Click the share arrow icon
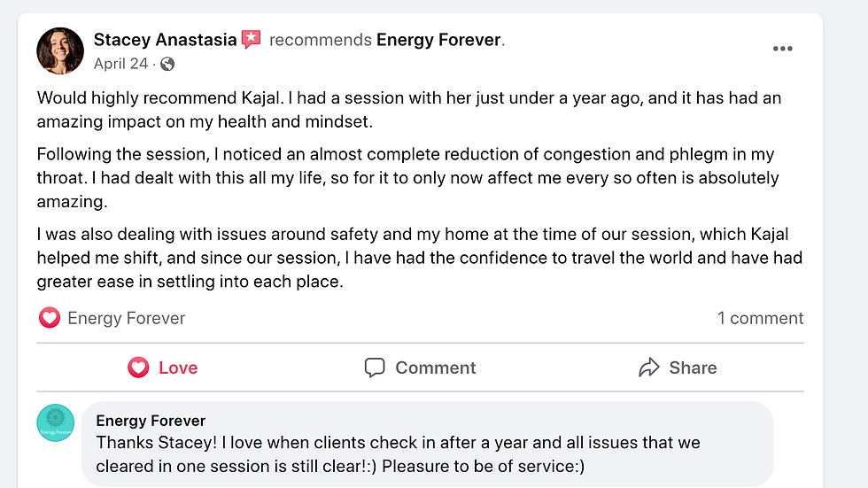 click(x=648, y=368)
